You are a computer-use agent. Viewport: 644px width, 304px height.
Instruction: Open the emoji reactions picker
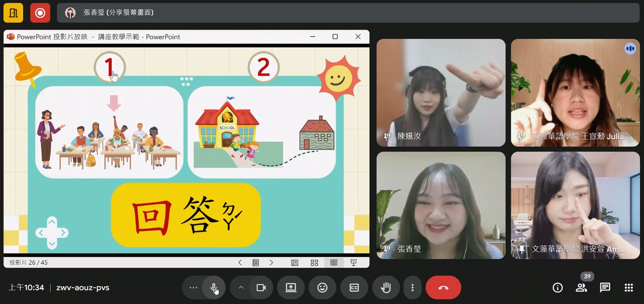click(322, 287)
